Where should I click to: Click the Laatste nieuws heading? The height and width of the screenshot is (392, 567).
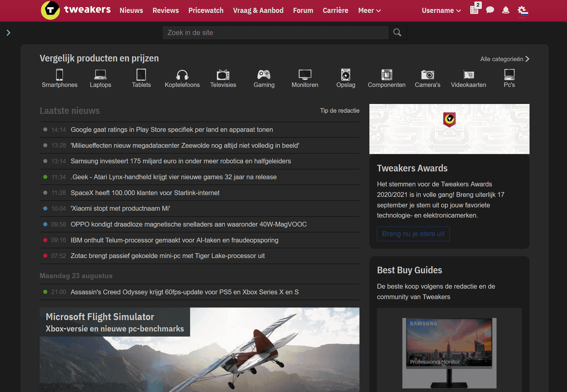70,111
